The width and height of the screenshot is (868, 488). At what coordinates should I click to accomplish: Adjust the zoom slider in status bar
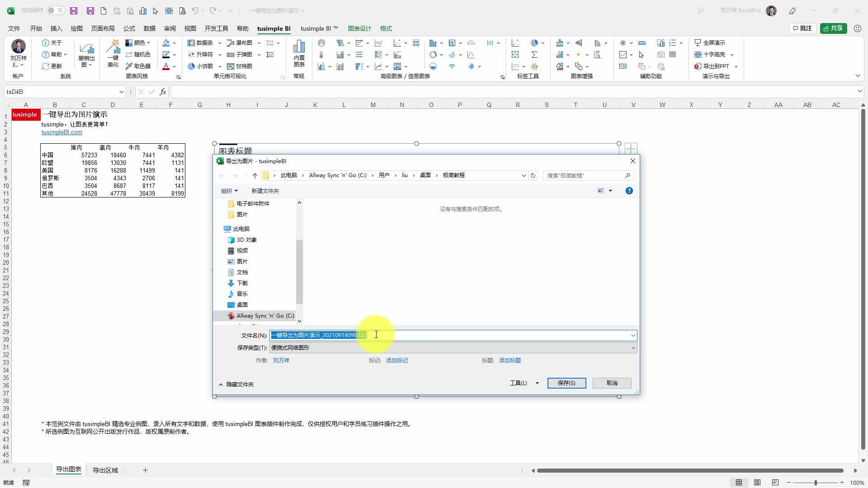(x=816, y=483)
